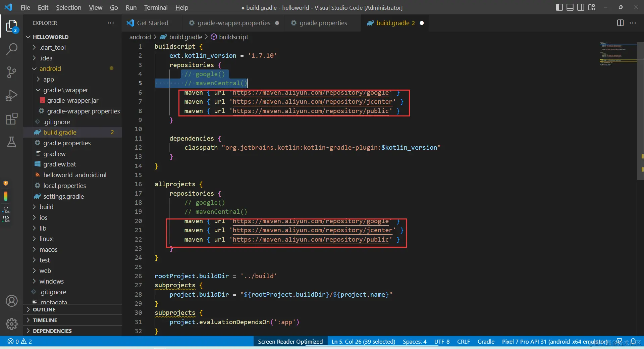Switch to the Get Started tab
Screen dimensions: 644x349
152,23
